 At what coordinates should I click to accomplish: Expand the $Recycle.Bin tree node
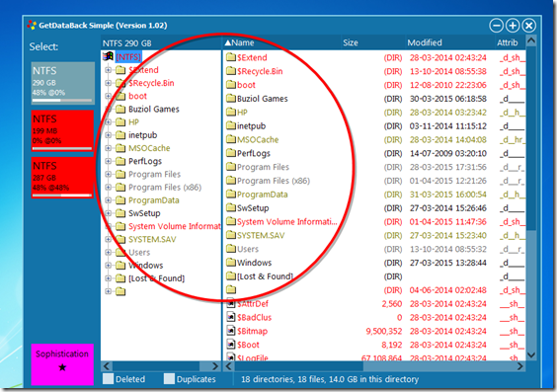[x=108, y=83]
